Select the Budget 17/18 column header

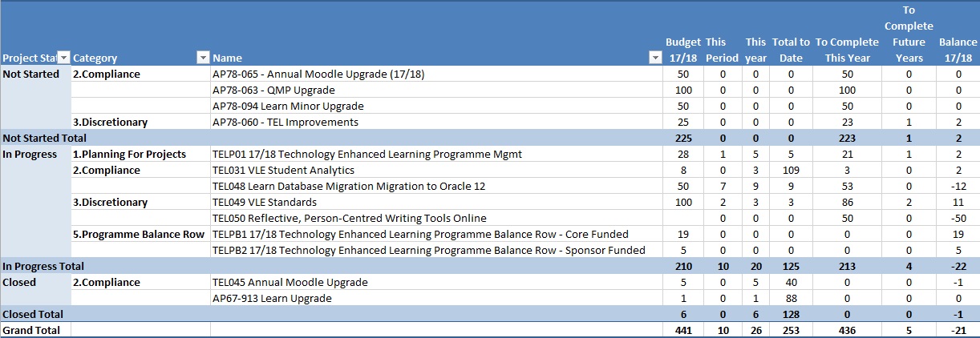683,50
